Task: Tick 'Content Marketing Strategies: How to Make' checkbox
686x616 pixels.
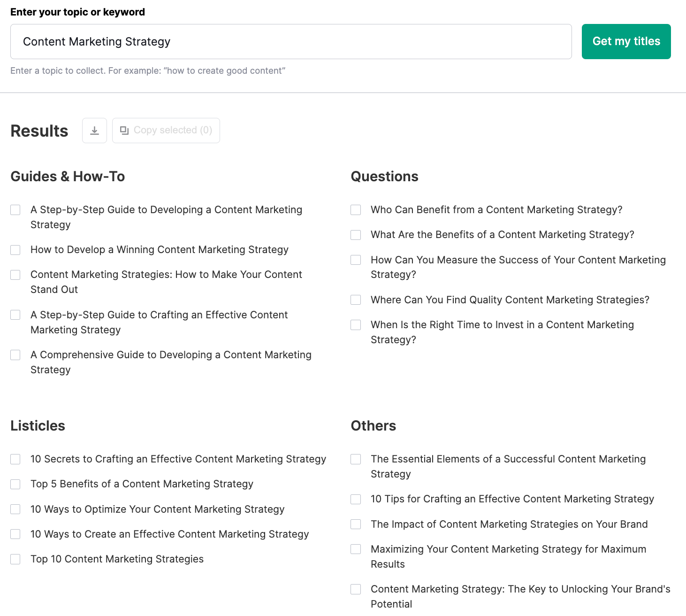Action: click(x=15, y=275)
